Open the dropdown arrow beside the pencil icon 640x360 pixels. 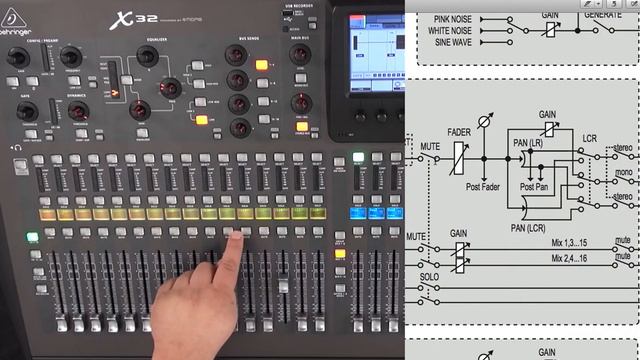(598, 4)
